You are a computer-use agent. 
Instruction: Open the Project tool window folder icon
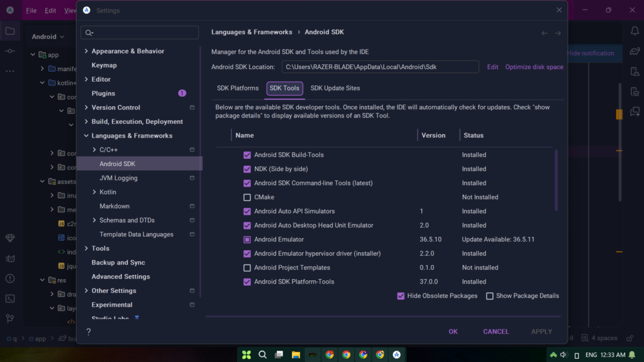pyautogui.click(x=10, y=31)
